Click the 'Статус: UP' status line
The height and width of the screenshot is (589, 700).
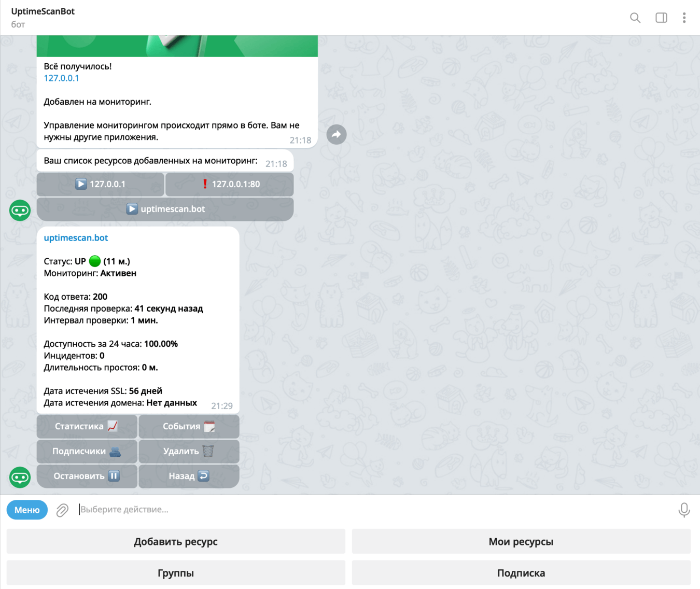point(87,261)
